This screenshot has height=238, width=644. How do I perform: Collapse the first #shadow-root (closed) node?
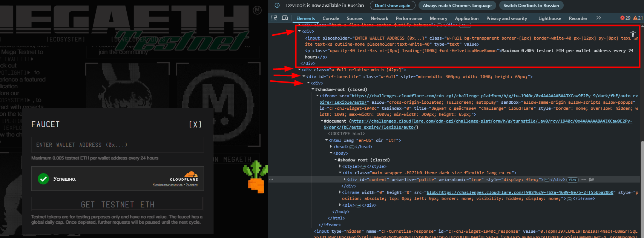coord(313,89)
